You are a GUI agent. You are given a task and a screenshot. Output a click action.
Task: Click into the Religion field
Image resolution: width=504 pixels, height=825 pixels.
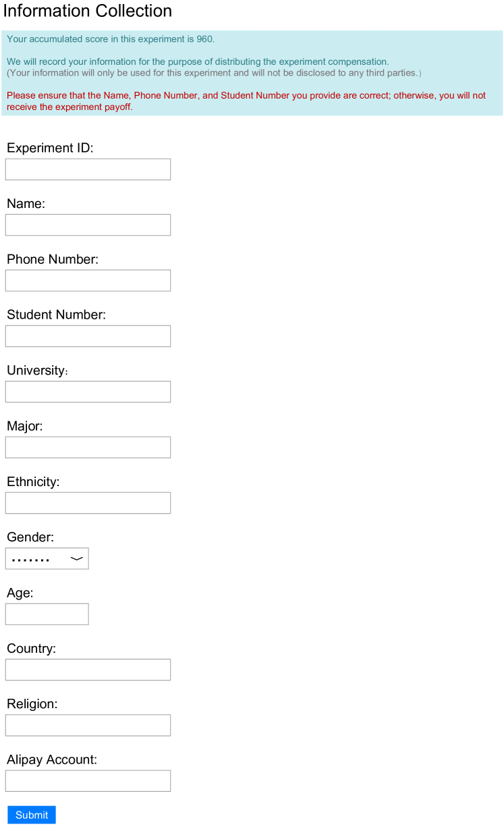pos(88,725)
